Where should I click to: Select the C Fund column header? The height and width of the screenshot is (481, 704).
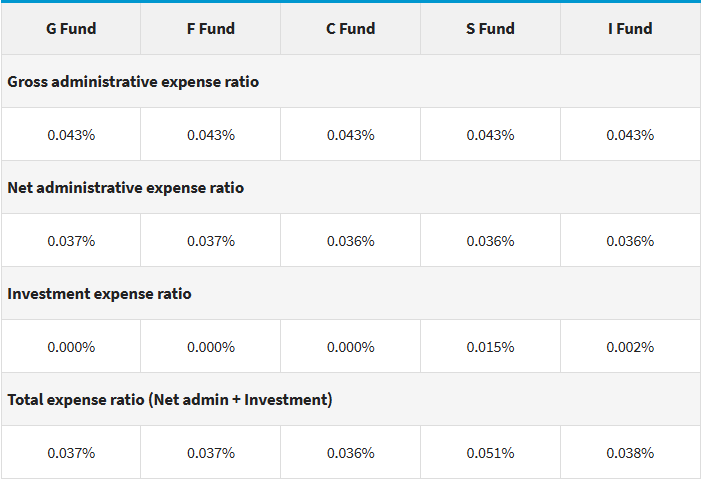pos(351,29)
